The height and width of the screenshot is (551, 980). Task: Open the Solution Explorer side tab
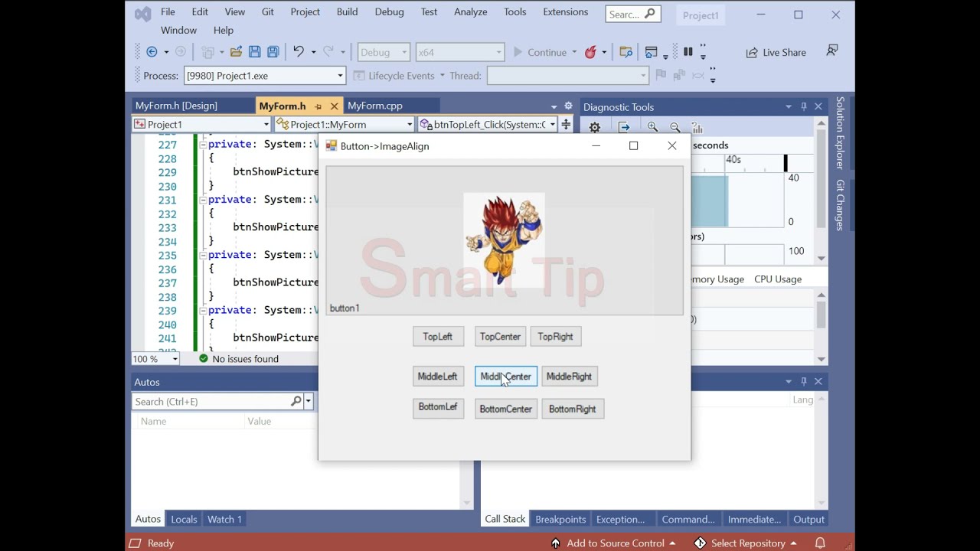(840, 132)
